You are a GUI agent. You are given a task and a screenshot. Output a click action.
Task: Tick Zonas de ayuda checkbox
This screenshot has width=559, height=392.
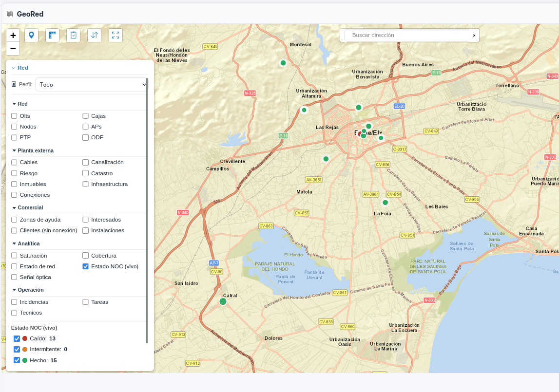pyautogui.click(x=14, y=220)
